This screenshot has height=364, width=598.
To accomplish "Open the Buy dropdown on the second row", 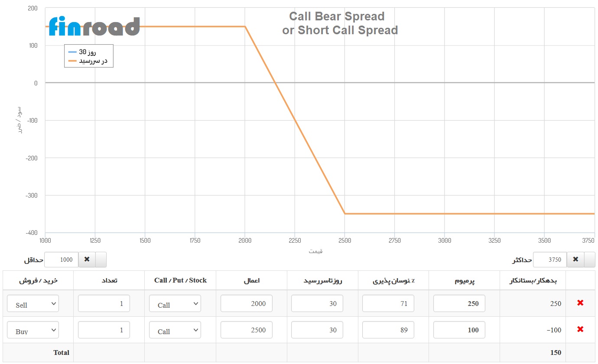I will pyautogui.click(x=32, y=330).
